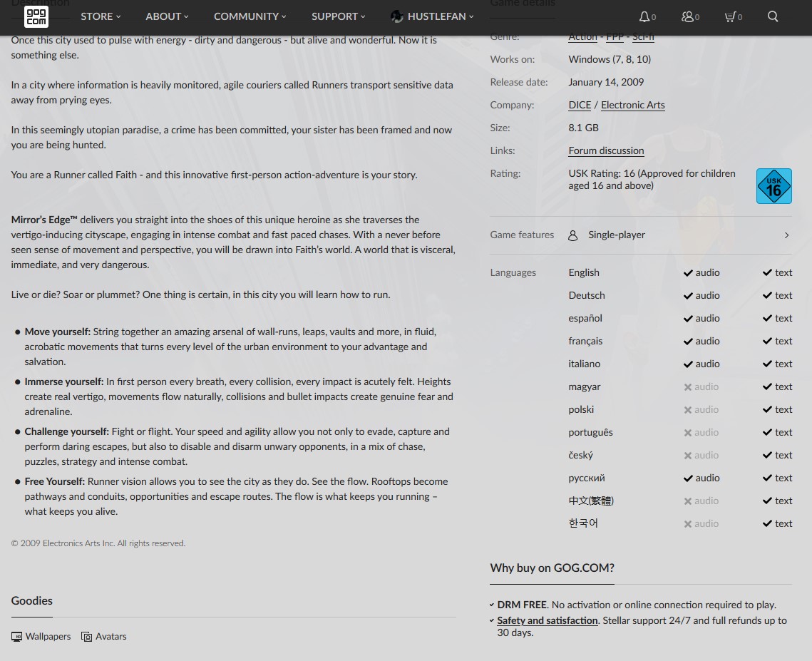Click the 8.1 GB size value

pos(583,128)
